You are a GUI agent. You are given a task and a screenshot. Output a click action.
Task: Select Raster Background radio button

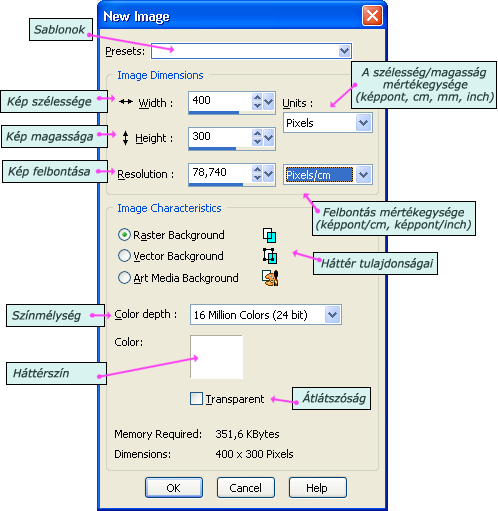[x=124, y=235]
